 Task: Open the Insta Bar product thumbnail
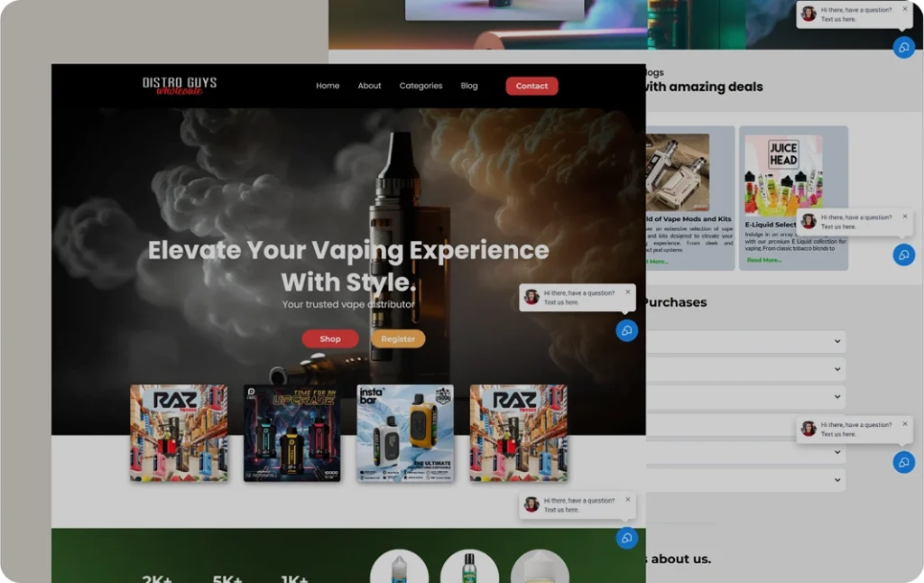tap(405, 432)
